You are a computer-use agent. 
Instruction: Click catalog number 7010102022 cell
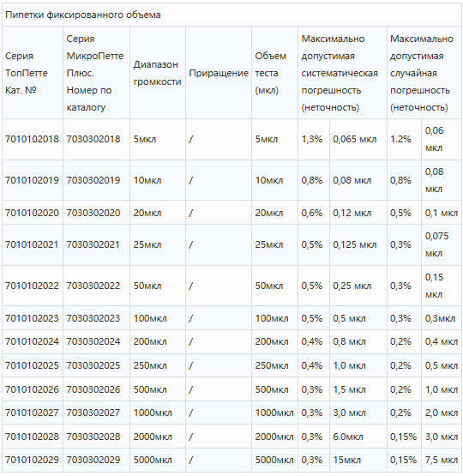coord(33,286)
